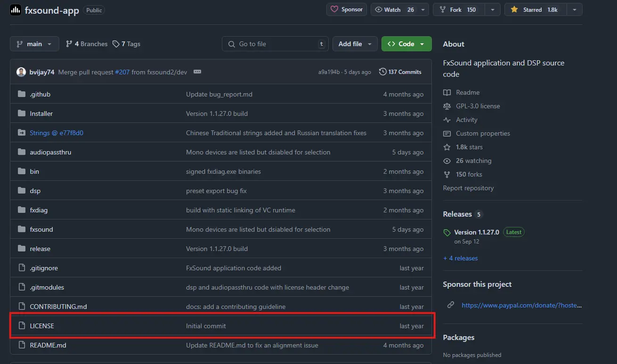Screen dimensions: 617x364
Task: Open the audiopassthru folder name
Action: (x=50, y=152)
